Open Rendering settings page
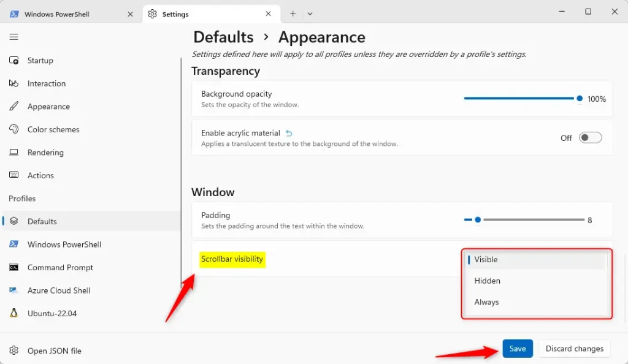 (x=91, y=153)
